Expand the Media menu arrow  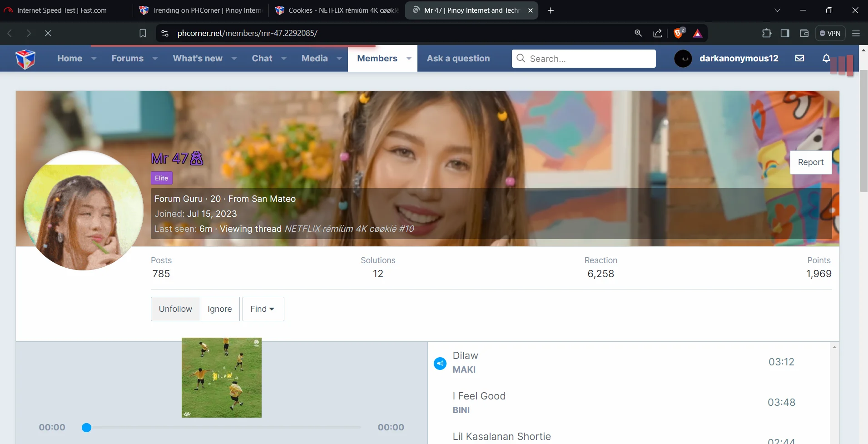click(x=339, y=58)
